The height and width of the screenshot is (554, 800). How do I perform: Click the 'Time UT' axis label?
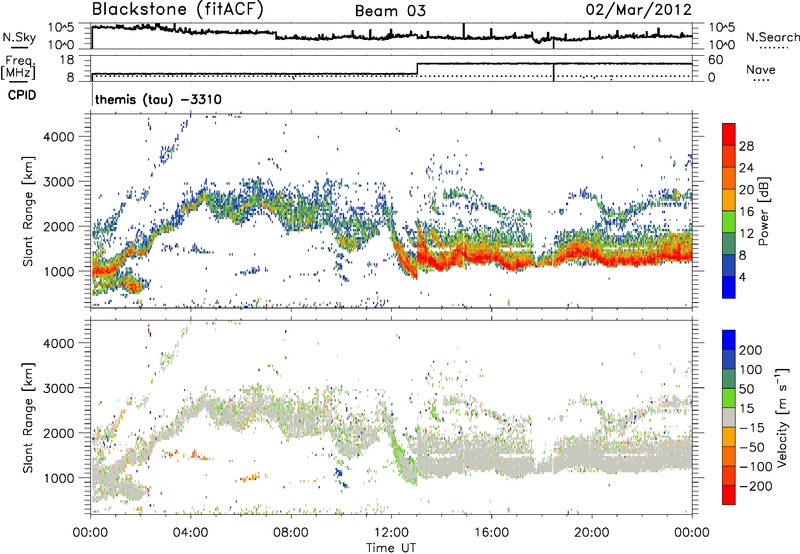(x=391, y=548)
